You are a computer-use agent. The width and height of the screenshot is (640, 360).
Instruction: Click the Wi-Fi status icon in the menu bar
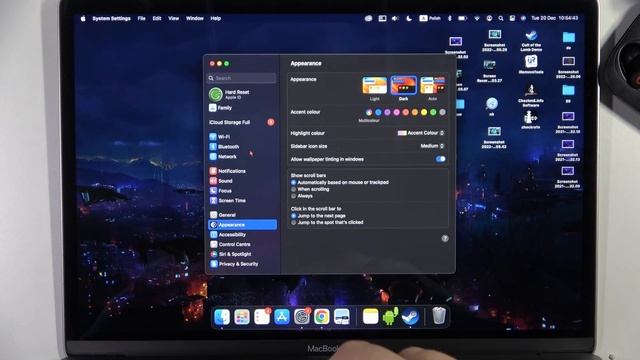[x=477, y=18]
